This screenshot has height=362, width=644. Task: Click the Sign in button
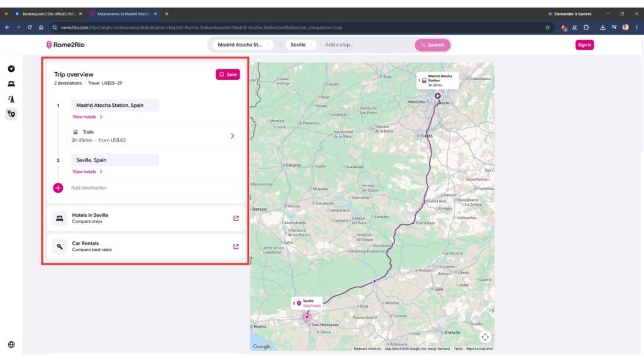[584, 45]
